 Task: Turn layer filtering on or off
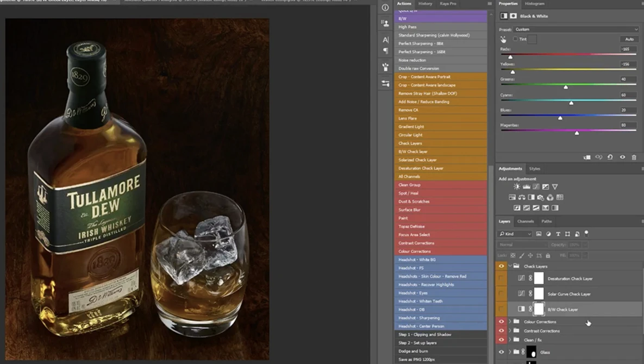(x=586, y=233)
